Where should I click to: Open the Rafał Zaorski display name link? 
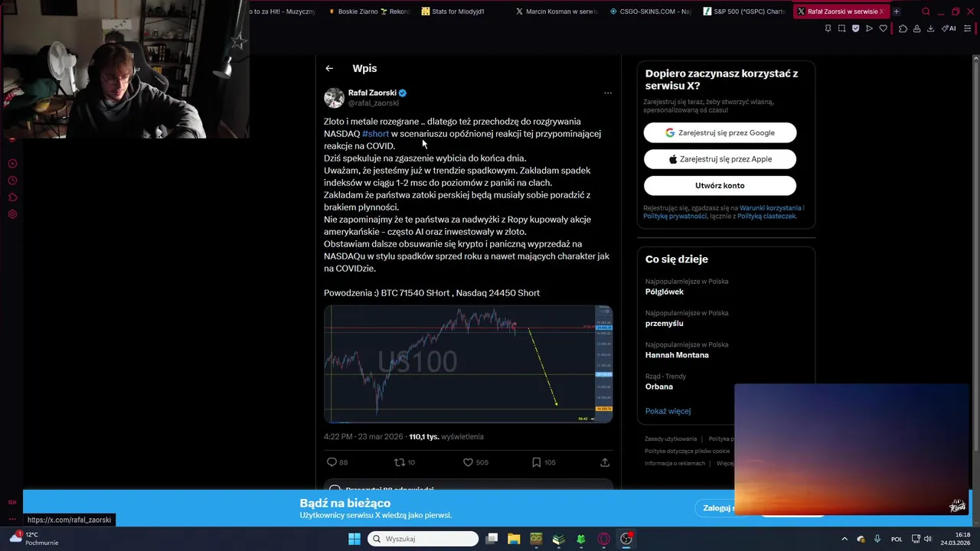372,93
